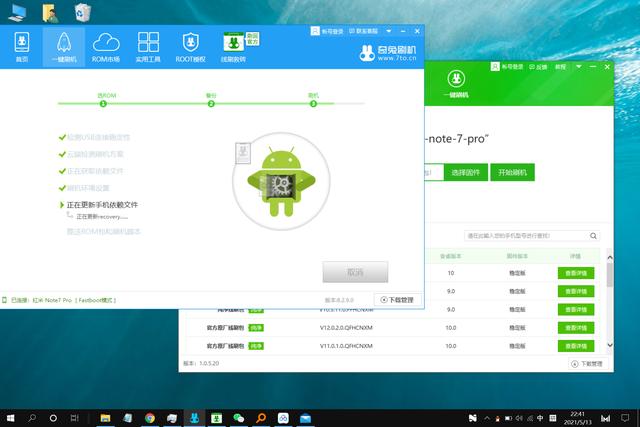
Task: Open orange magnifier search app on taskbar
Action: point(261,418)
